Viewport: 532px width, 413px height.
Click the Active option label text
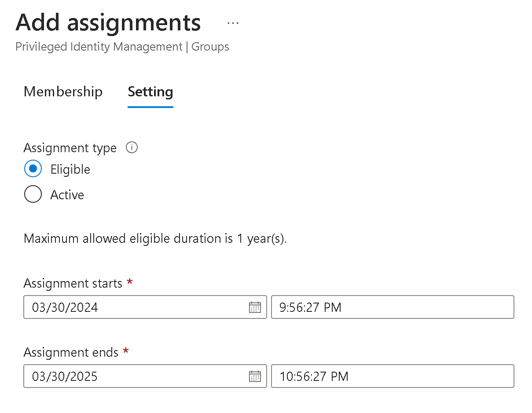pyautogui.click(x=67, y=195)
